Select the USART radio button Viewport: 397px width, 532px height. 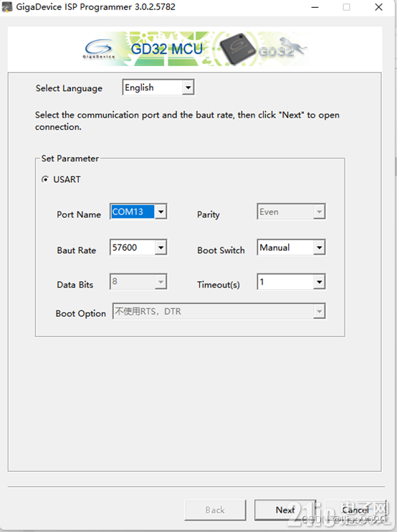pos(45,179)
